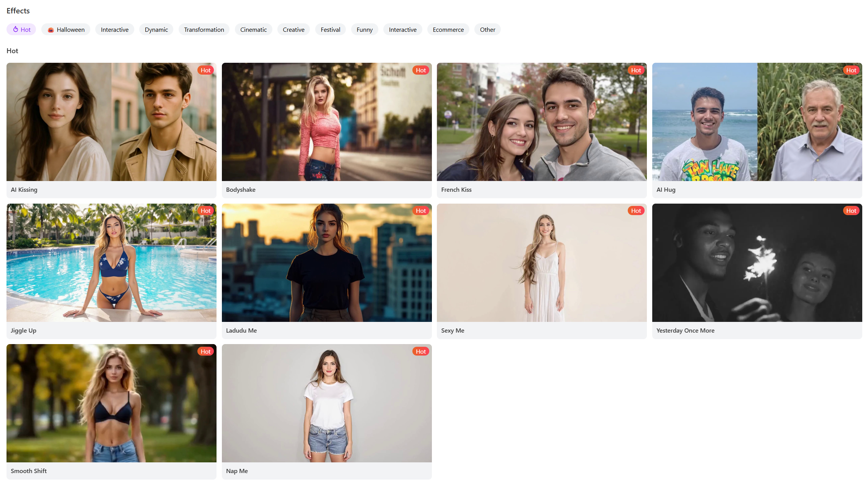This screenshot has width=868, height=488.
Task: Select the Other category chip
Action: (487, 29)
